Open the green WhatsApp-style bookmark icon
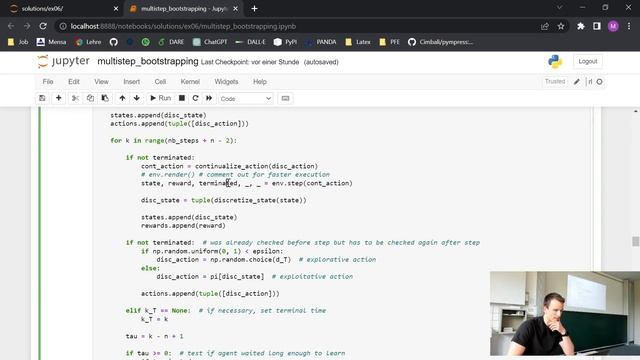640x360 pixels. point(146,42)
